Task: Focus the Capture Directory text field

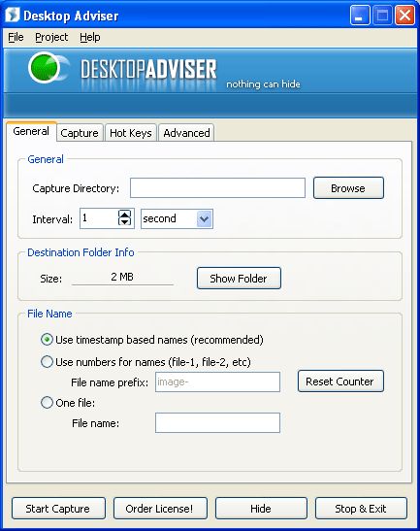Action: [217, 188]
